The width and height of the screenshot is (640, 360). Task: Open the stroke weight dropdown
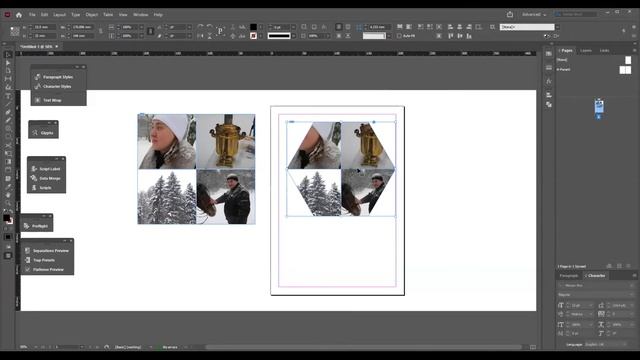point(293,27)
